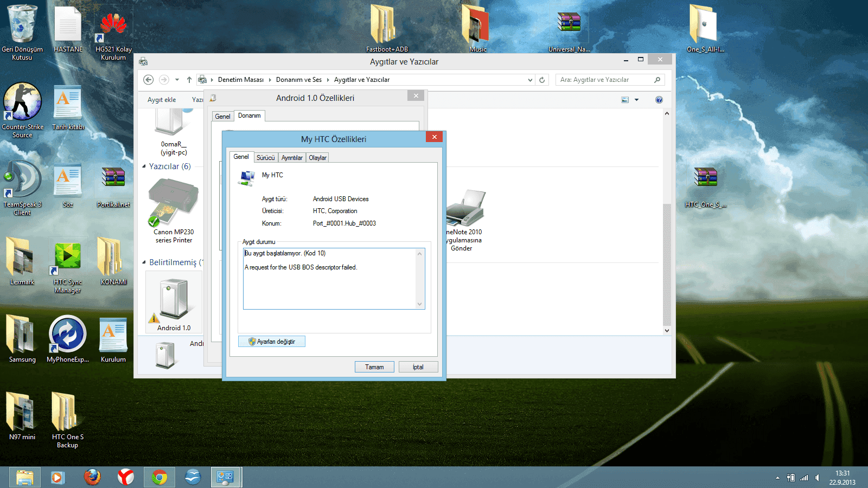The image size is (868, 488).
Task: Launch Counter-Strike Source shortcut
Action: click(x=22, y=110)
